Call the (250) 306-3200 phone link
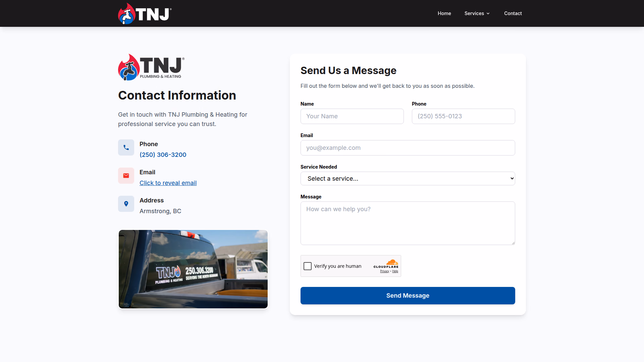Image resolution: width=644 pixels, height=362 pixels. pyautogui.click(x=163, y=155)
